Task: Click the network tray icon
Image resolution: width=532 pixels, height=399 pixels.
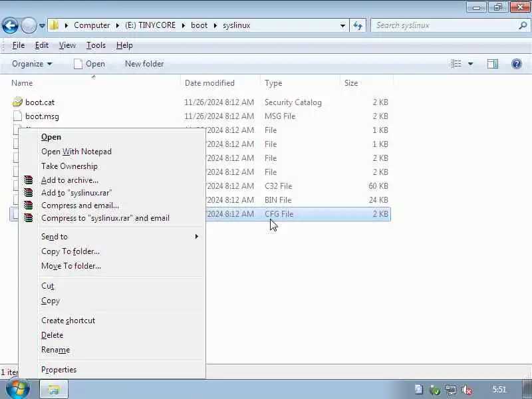Action: [x=451, y=390]
